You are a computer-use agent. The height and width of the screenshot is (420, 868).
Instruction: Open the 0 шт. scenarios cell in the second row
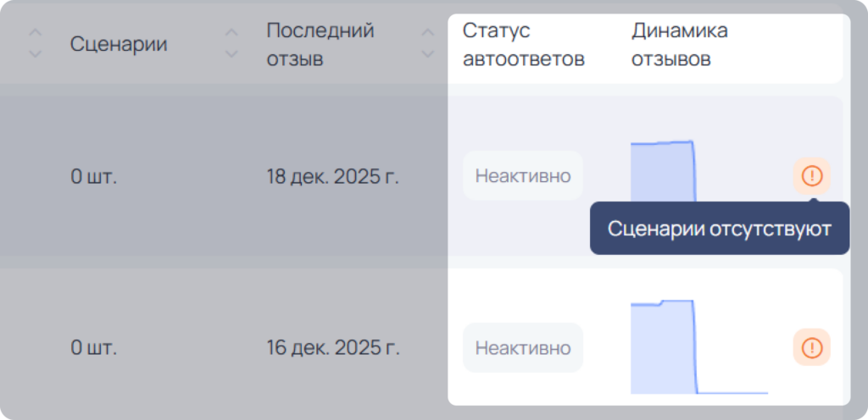pyautogui.click(x=93, y=348)
